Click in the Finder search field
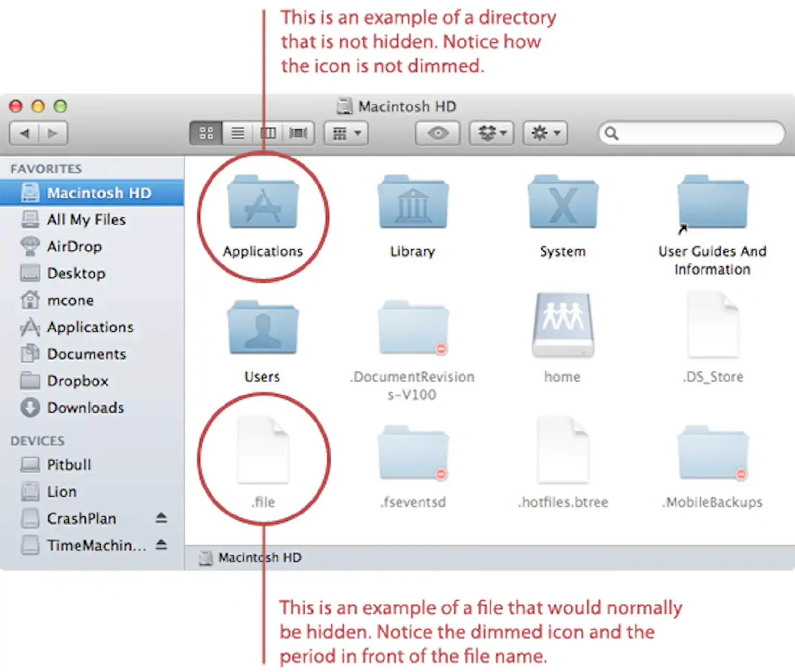The height and width of the screenshot is (672, 795). [x=692, y=133]
